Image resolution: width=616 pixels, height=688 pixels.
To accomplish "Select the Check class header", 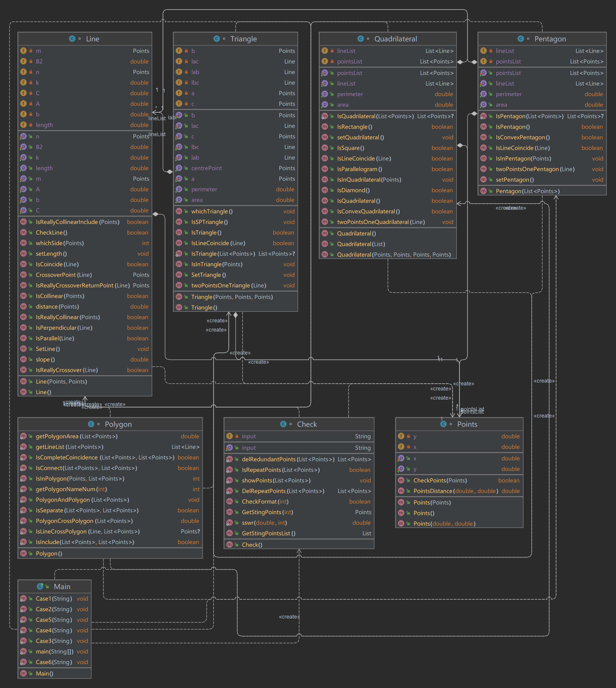I will [x=299, y=424].
